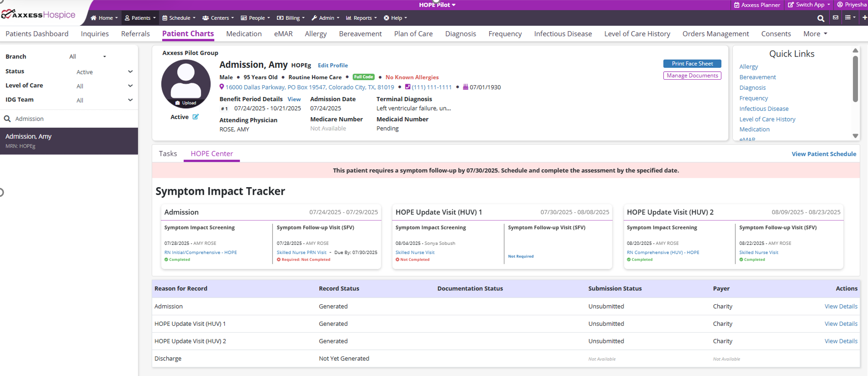
Task: Open the Help menu
Action: (x=395, y=18)
